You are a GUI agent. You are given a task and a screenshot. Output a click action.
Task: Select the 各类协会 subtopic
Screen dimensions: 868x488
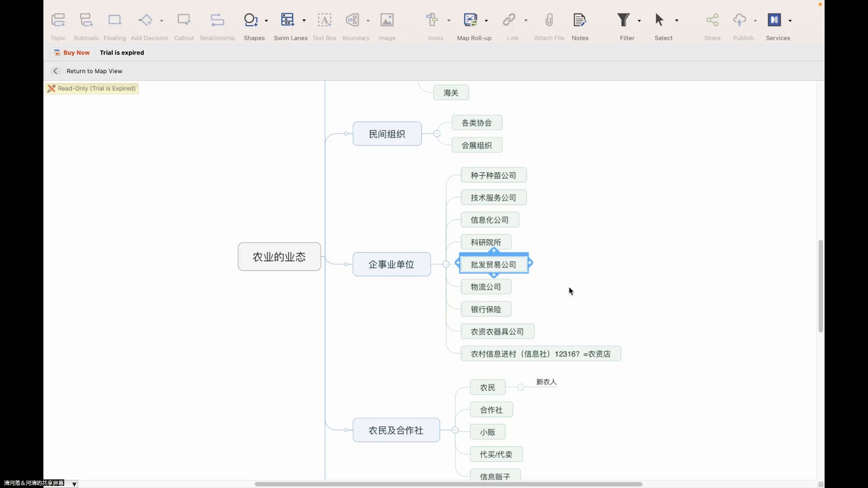point(477,123)
